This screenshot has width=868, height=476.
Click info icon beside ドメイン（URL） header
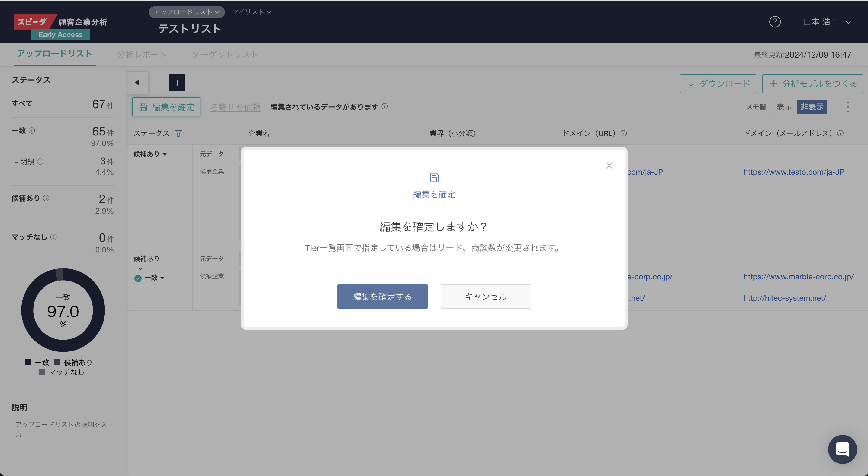tap(624, 133)
